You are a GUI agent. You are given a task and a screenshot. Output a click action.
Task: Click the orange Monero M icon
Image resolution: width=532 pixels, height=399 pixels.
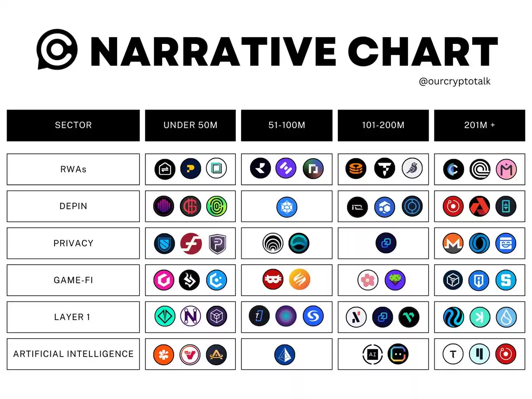tap(454, 243)
